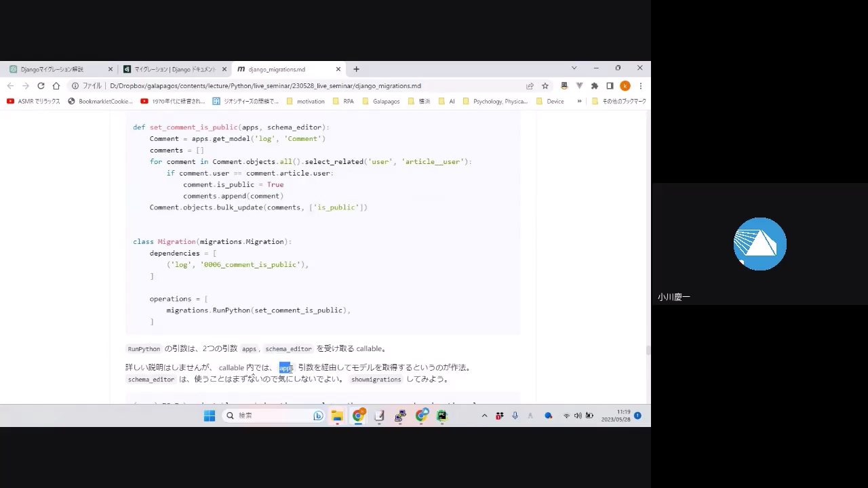Open the tab search dropdown arrow

[574, 68]
